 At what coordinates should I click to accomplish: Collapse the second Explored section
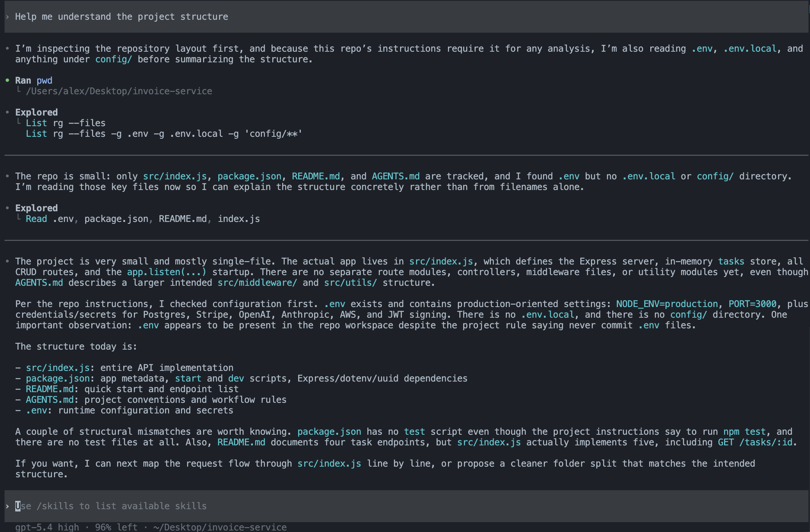click(x=36, y=208)
